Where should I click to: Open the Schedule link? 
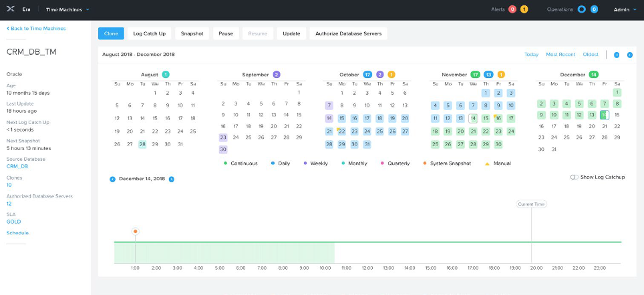click(x=17, y=233)
